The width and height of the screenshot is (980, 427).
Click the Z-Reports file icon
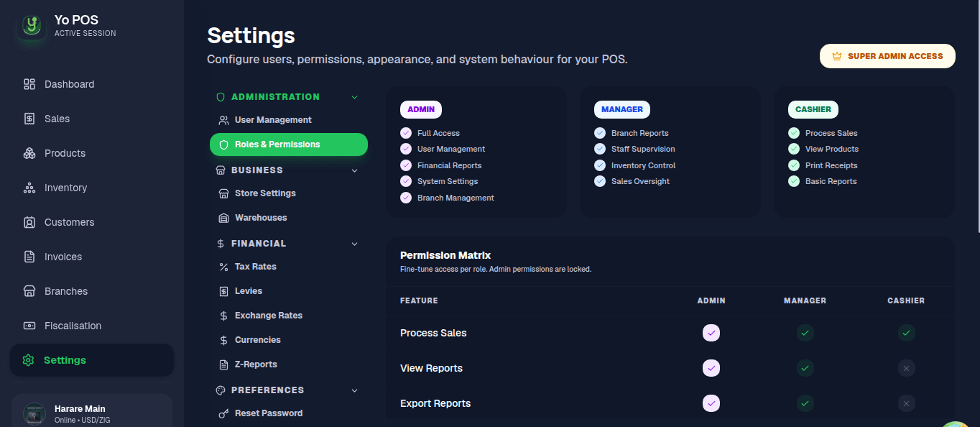[223, 364]
